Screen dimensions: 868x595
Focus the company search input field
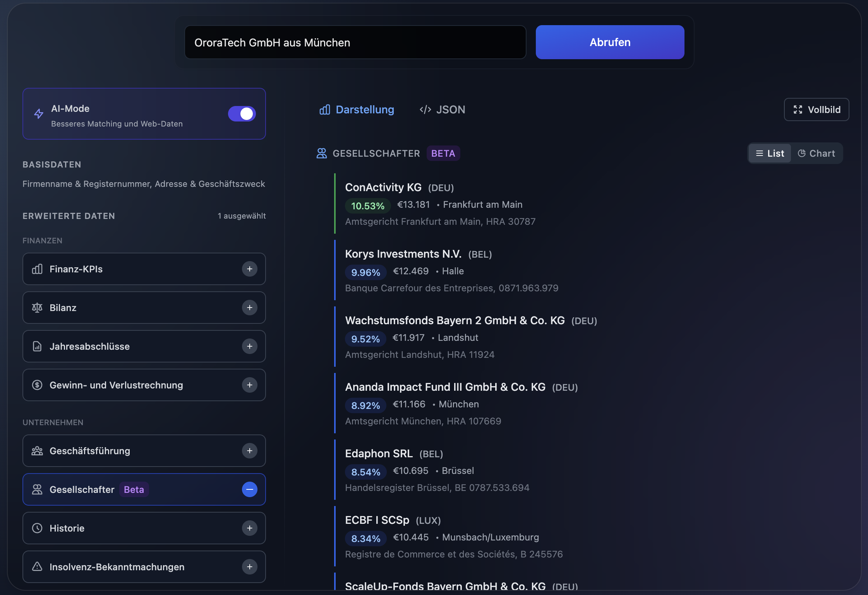point(355,42)
